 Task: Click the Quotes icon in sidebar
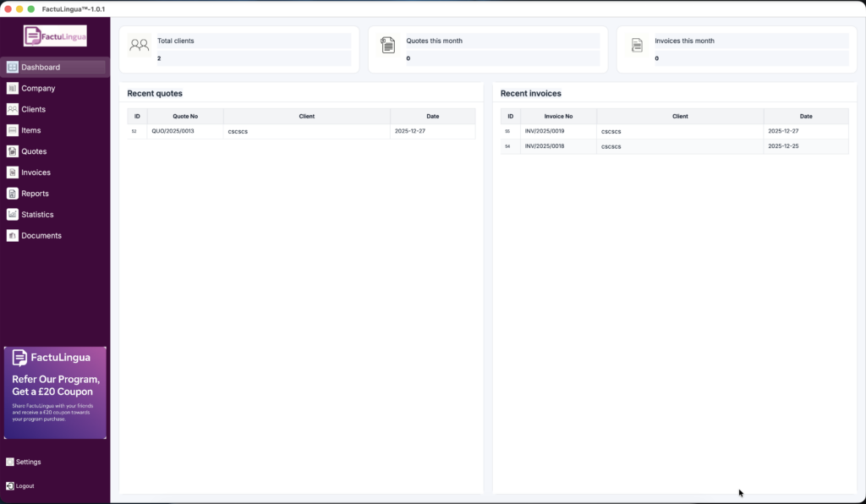click(x=13, y=152)
